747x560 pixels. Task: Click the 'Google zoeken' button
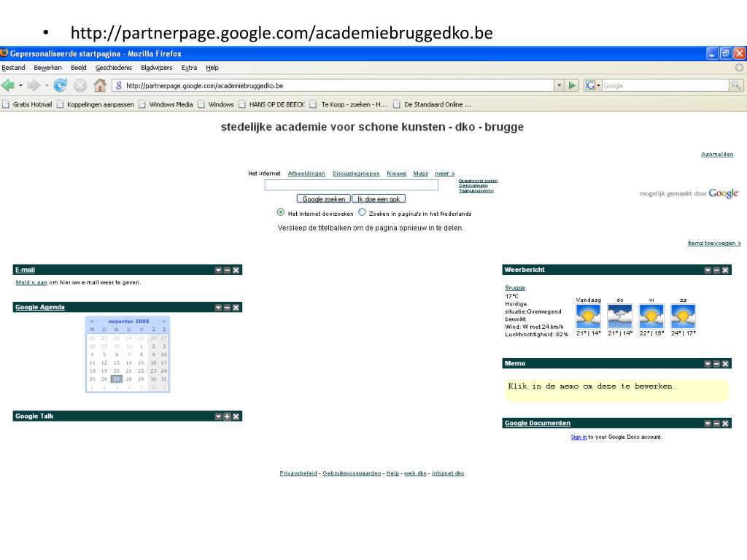point(323,199)
